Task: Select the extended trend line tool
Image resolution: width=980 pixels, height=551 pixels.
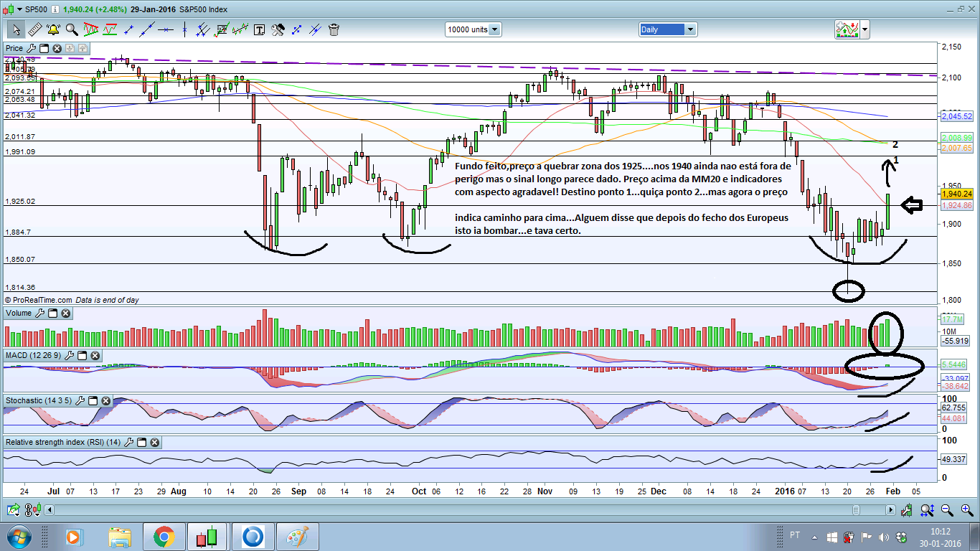Action: [x=147, y=29]
